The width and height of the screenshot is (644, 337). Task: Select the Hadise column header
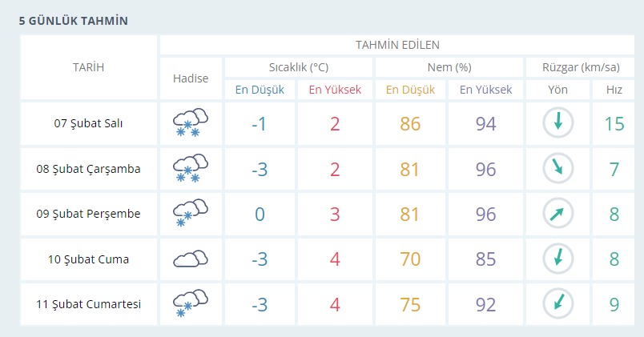click(x=191, y=78)
